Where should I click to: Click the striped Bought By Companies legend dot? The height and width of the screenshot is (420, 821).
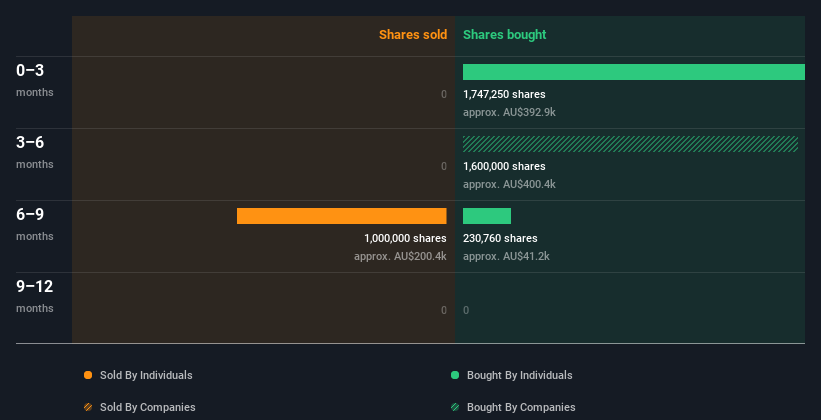[x=455, y=407]
